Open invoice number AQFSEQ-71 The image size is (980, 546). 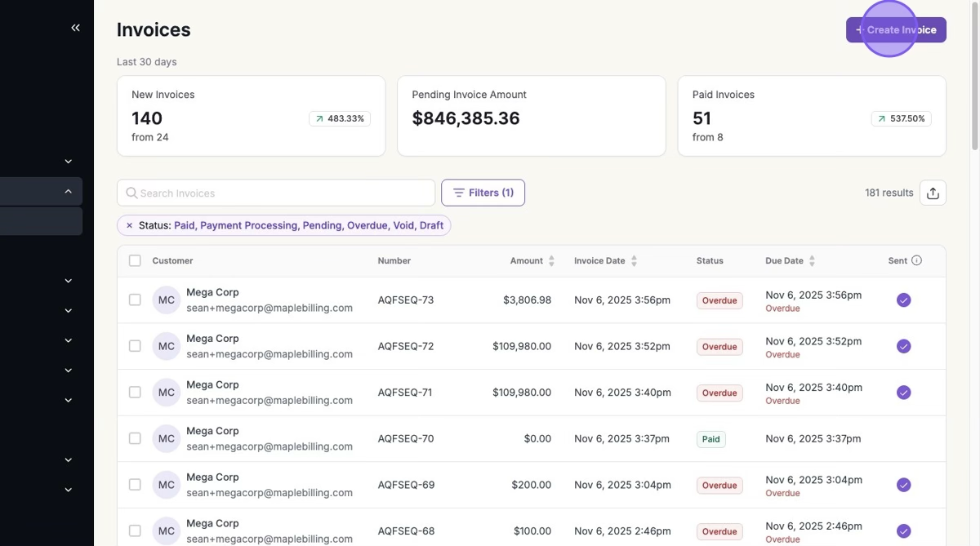(x=405, y=393)
